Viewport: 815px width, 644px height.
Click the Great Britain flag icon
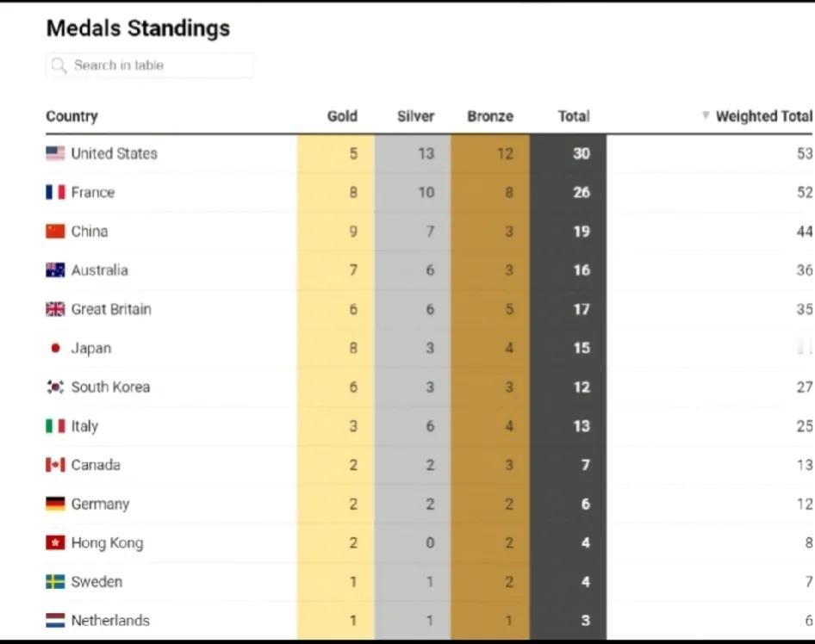pyautogui.click(x=55, y=309)
